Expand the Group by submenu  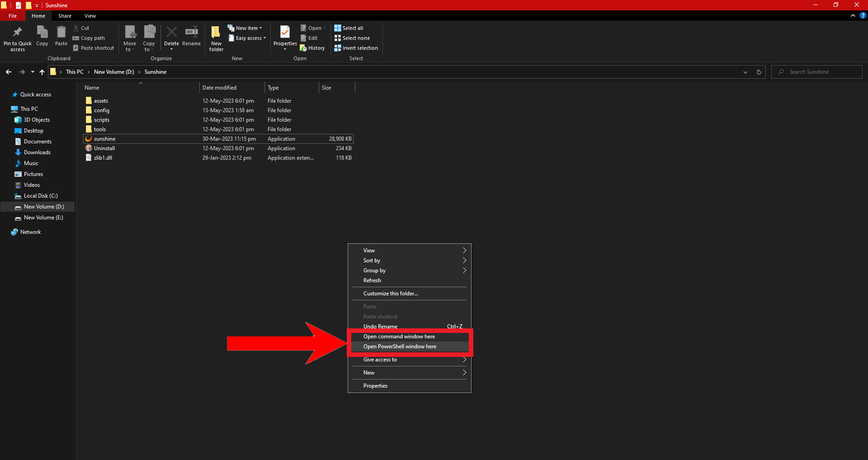(410, 270)
